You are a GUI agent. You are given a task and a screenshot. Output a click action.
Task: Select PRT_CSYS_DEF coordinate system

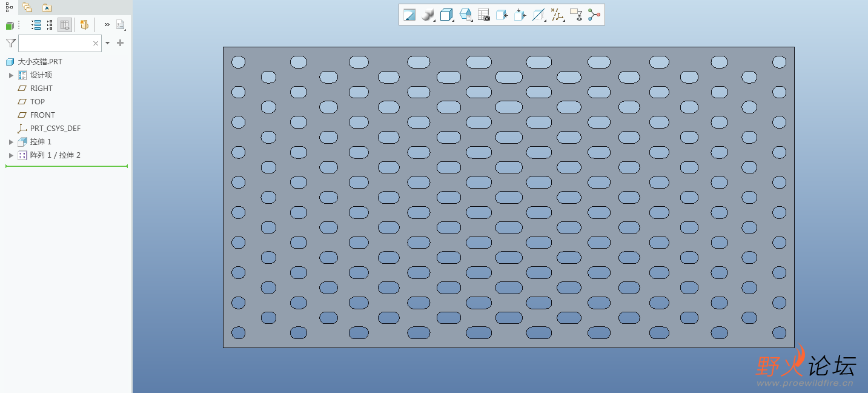(x=55, y=129)
